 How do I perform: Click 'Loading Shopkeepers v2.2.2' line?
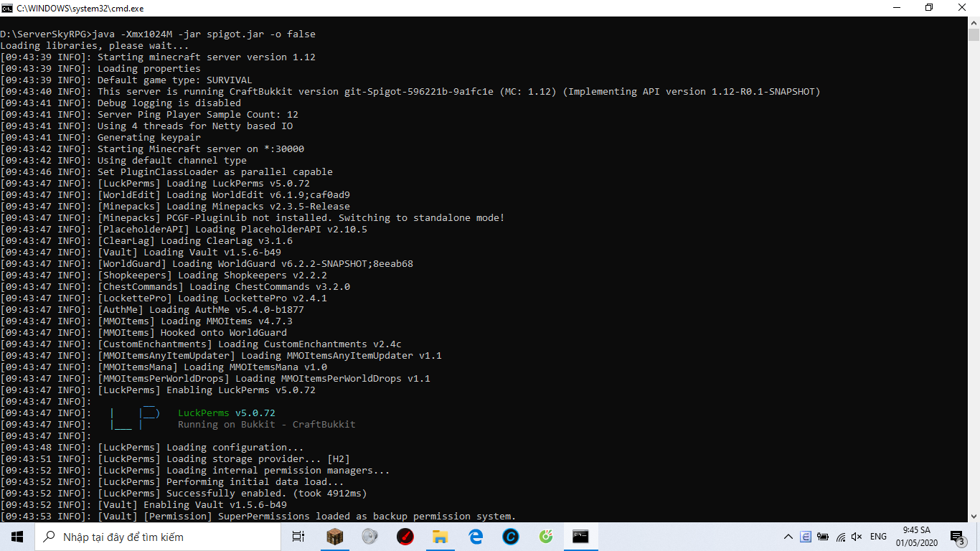164,275
